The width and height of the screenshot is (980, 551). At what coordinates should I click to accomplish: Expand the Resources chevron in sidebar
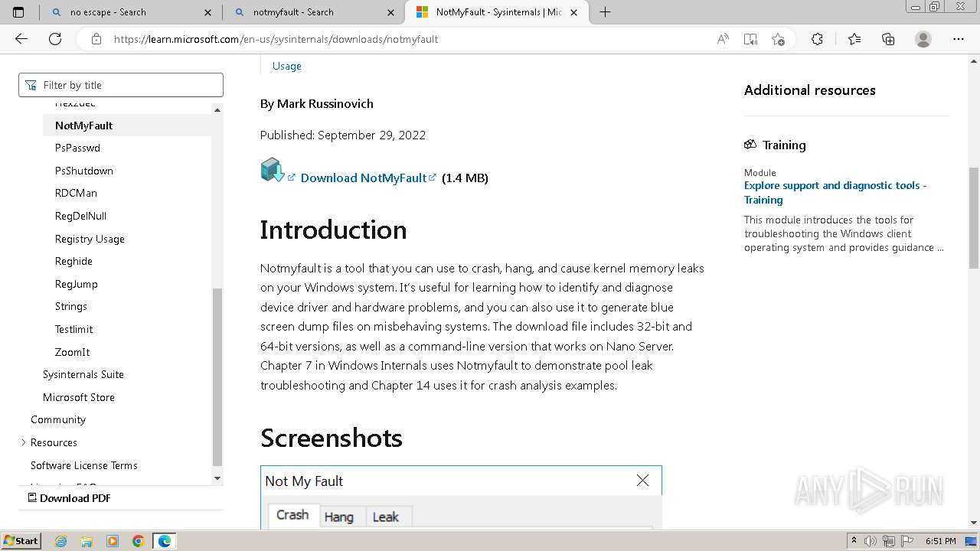tap(24, 442)
